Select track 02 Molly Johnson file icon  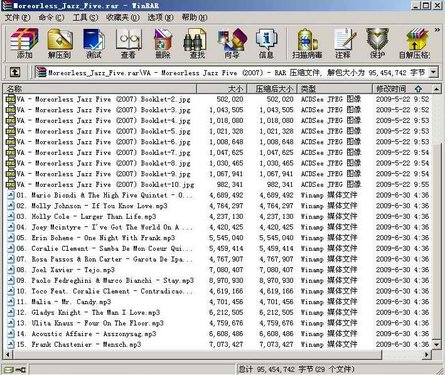(x=11, y=206)
